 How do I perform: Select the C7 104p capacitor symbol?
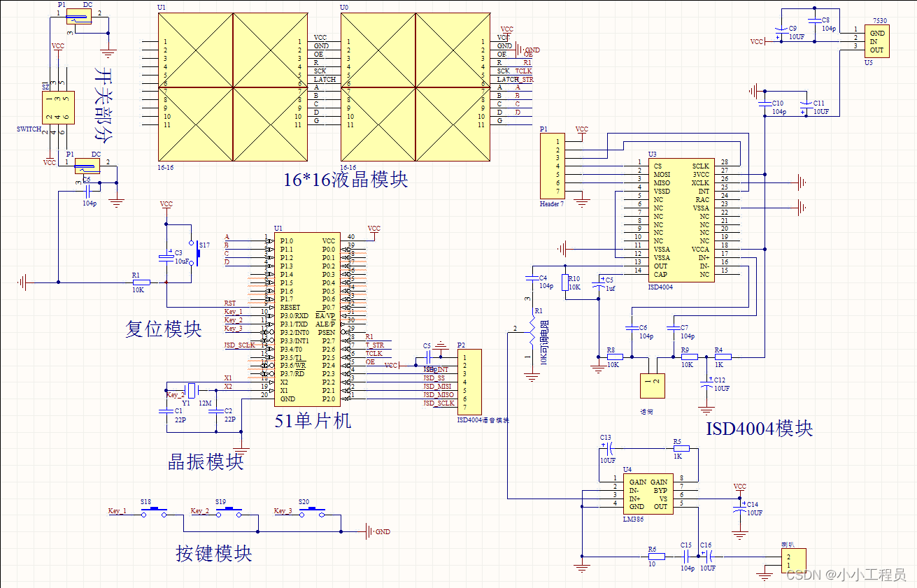point(674,328)
